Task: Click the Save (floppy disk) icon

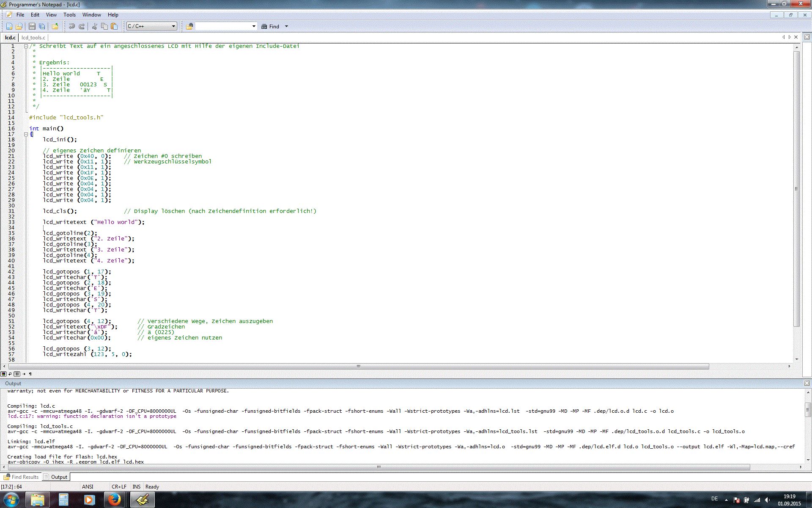Action: 32,26
